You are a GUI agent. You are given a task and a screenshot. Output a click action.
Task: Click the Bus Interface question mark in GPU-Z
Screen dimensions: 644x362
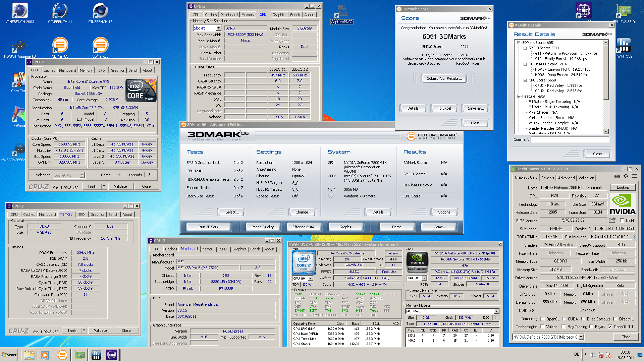click(x=634, y=237)
